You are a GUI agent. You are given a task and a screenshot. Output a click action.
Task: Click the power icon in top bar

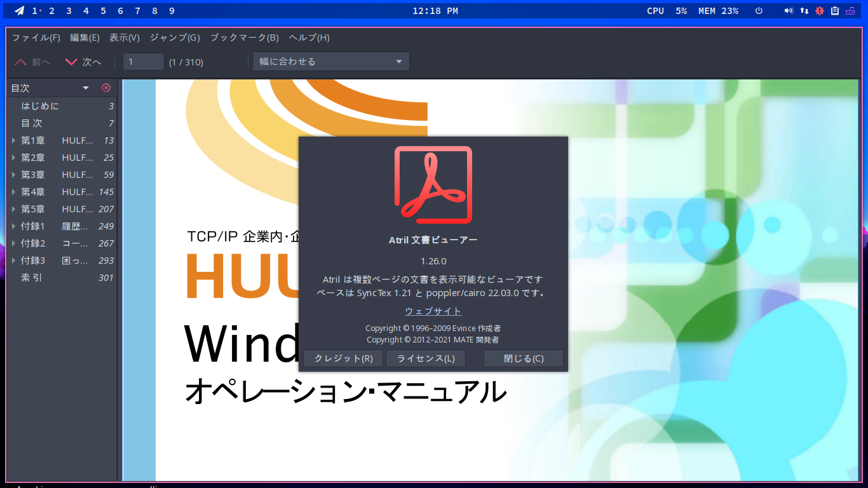pyautogui.click(x=759, y=11)
